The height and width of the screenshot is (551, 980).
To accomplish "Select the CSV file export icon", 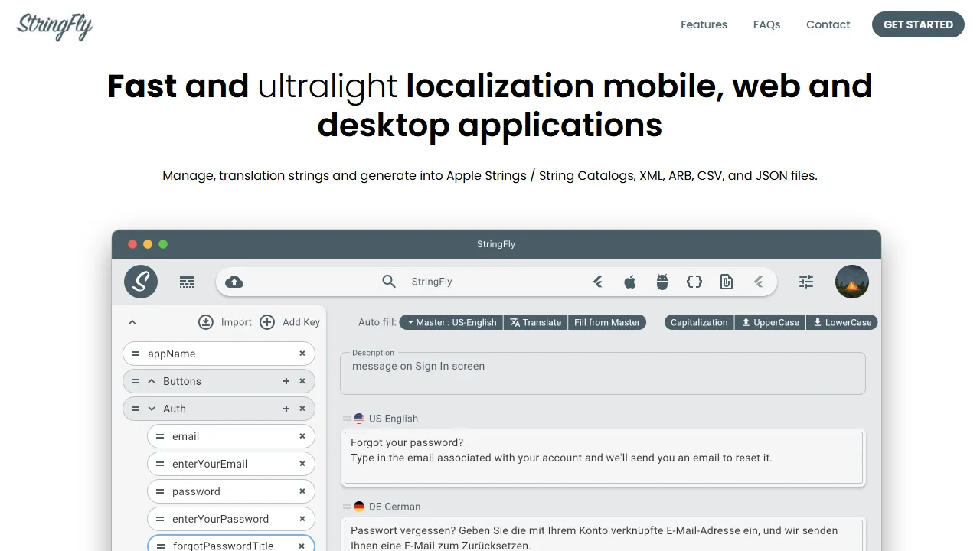I will (726, 282).
